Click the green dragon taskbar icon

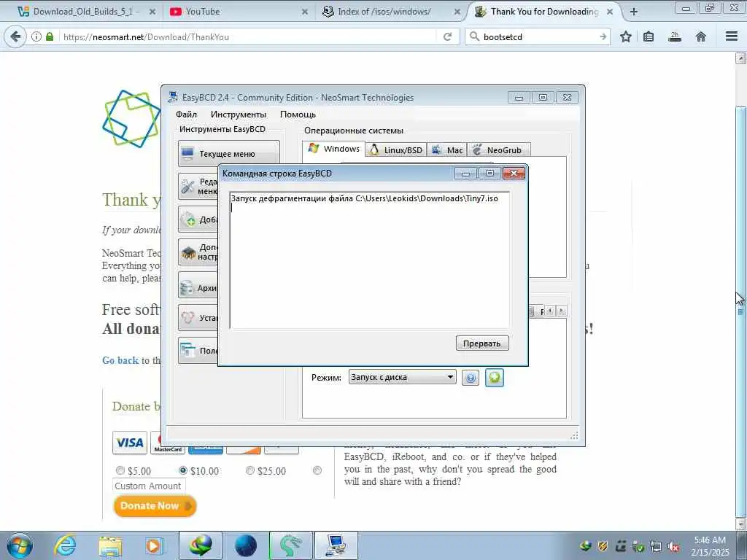[290, 545]
